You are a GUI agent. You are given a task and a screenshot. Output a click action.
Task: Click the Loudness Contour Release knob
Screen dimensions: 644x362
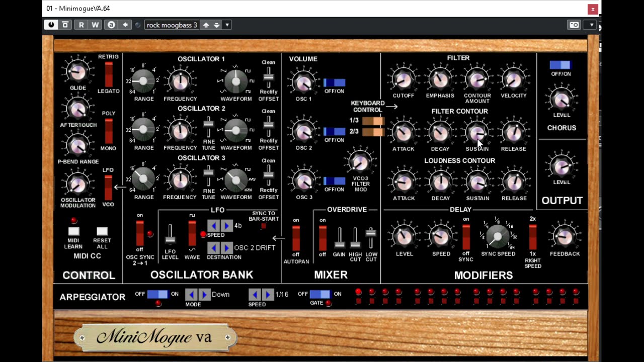514,183
